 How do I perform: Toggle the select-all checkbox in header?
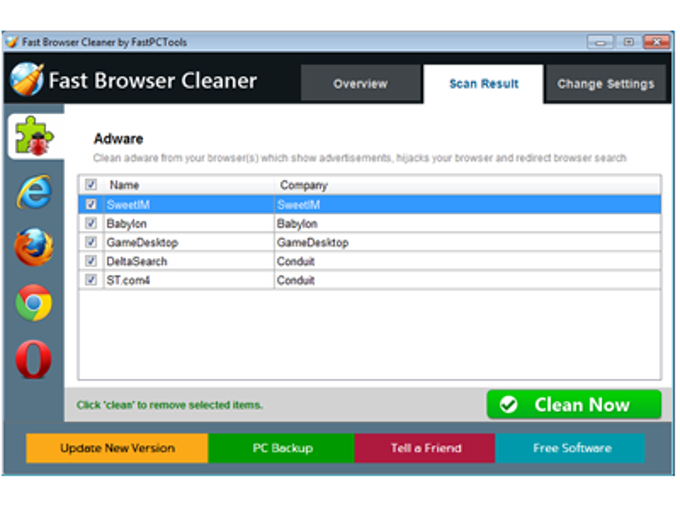pos(91,184)
